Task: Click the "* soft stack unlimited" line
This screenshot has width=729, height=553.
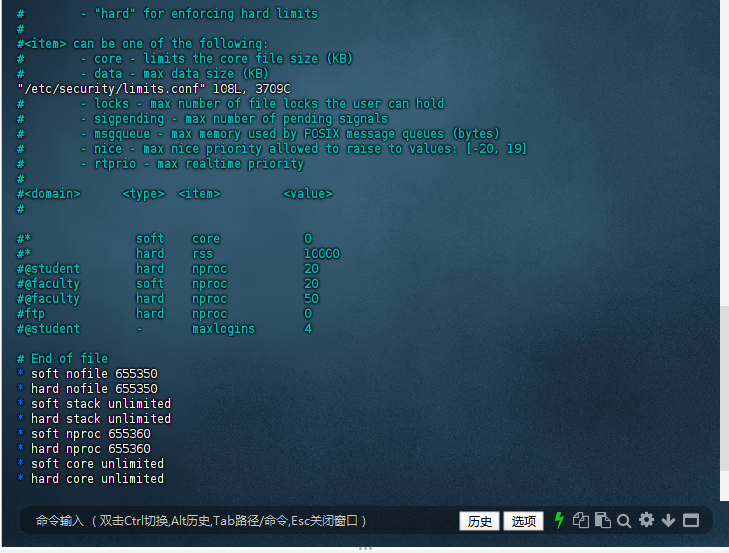Action: 94,404
